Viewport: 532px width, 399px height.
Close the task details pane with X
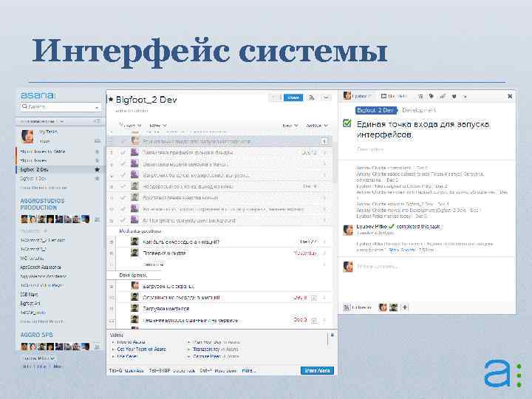[x=510, y=96]
